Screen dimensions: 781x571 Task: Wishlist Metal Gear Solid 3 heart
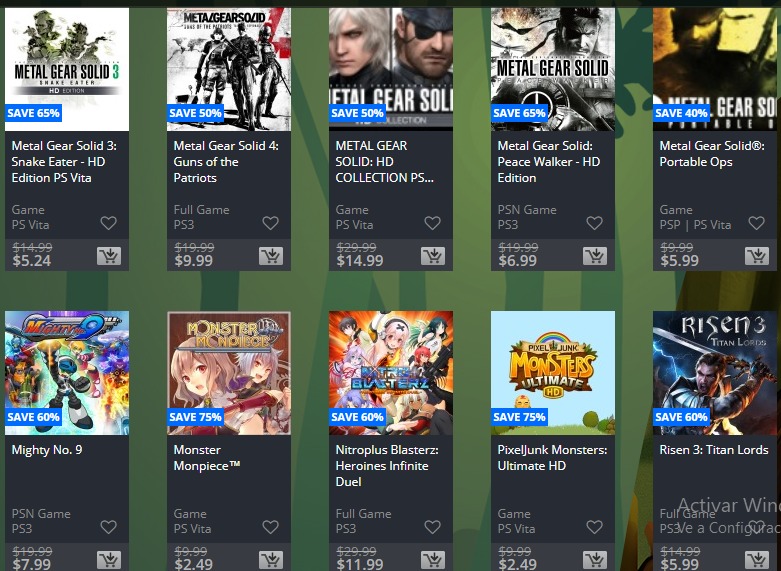pyautogui.click(x=109, y=223)
